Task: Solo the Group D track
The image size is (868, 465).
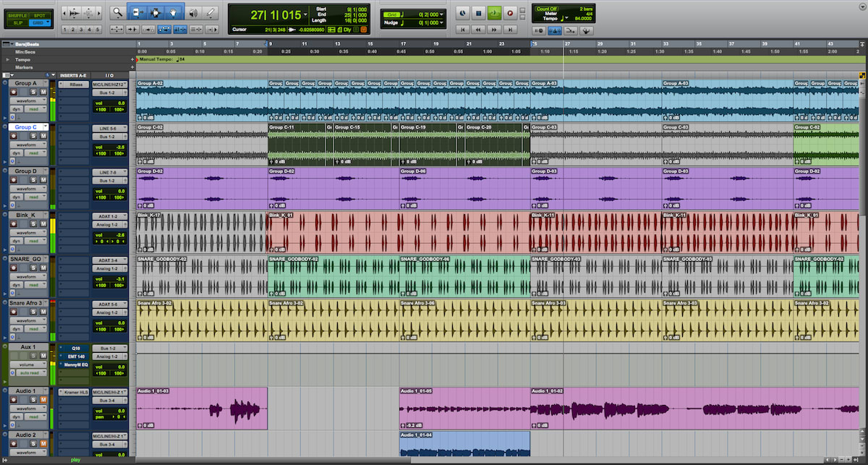Action: (34, 180)
